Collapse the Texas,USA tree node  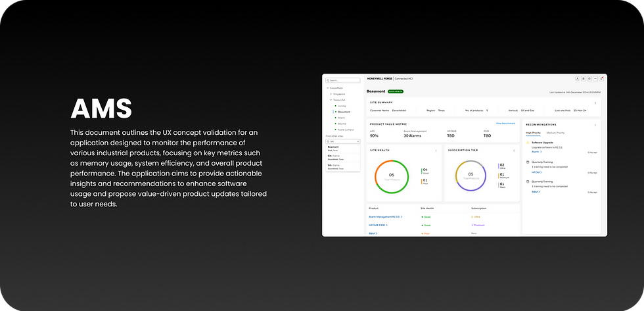(x=331, y=100)
